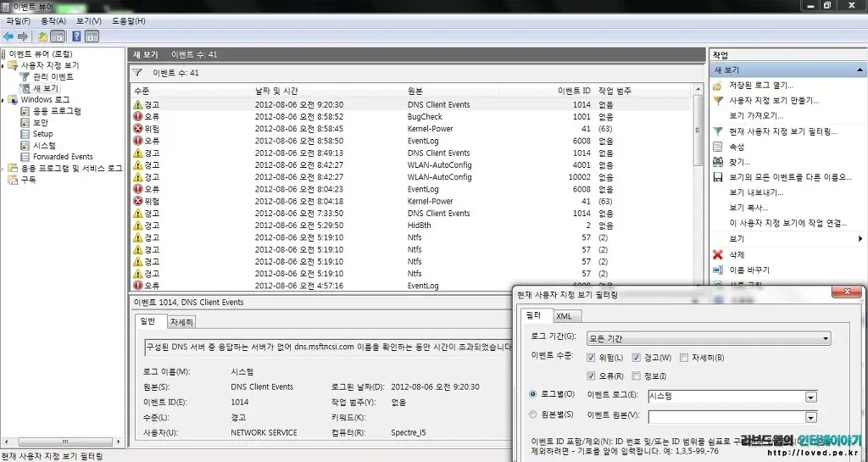Click the log icon beside 보안 in tree
Viewport: 868px width, 462px height.
click(25, 123)
